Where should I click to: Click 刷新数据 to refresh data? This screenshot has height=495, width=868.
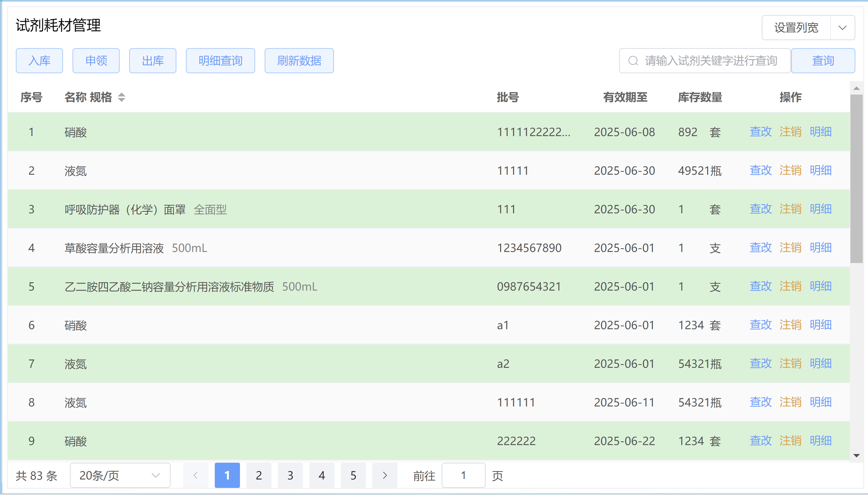point(299,61)
